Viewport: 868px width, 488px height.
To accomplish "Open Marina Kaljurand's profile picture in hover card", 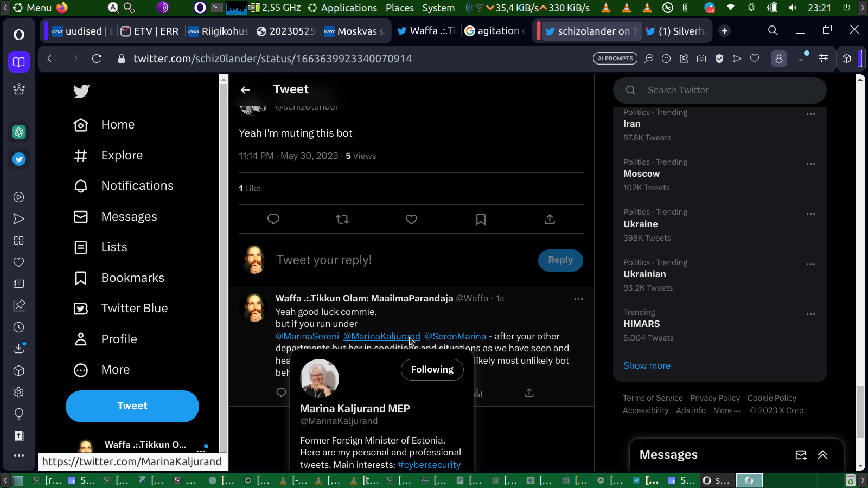I will (320, 378).
